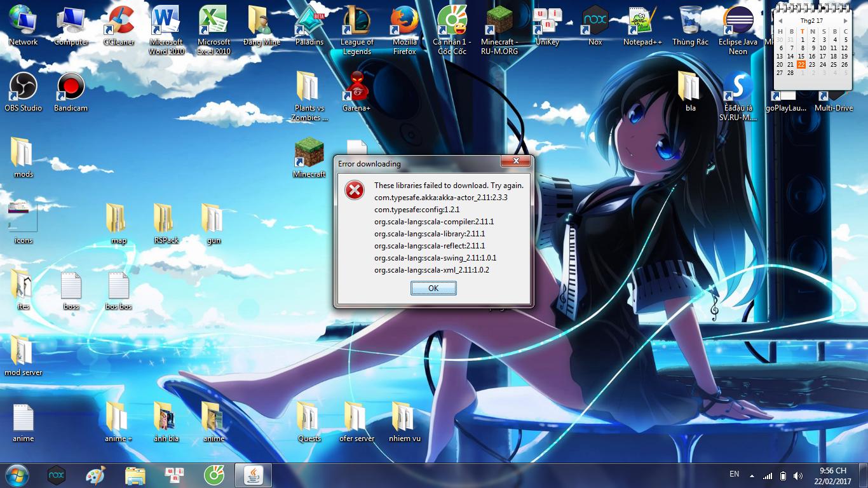This screenshot has height=488, width=868.
Task: Open the Multi-Drive shortcut
Action: 834,102
